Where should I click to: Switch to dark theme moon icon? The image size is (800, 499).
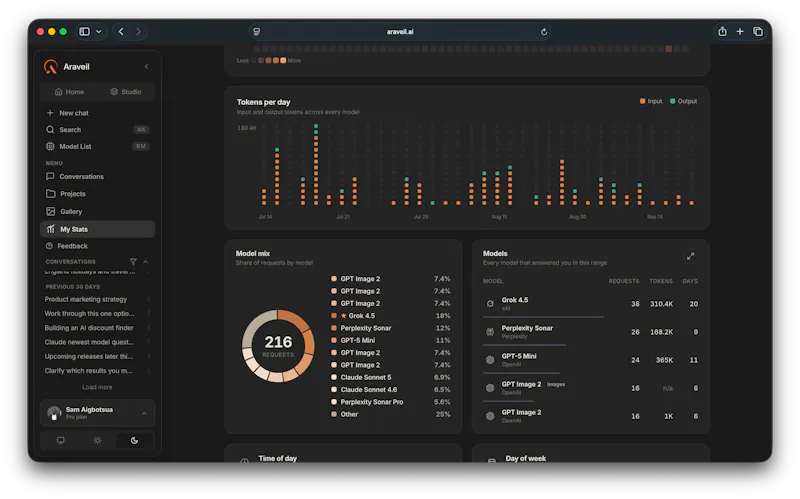(134, 440)
